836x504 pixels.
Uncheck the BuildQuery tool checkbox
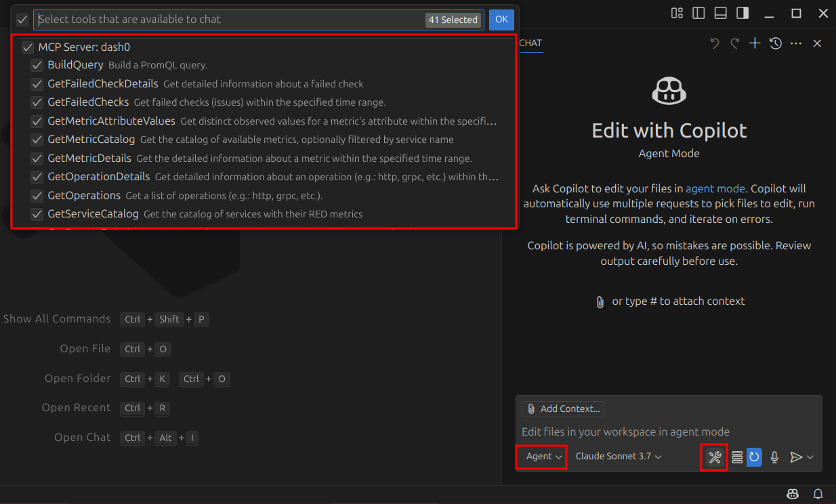click(x=37, y=66)
